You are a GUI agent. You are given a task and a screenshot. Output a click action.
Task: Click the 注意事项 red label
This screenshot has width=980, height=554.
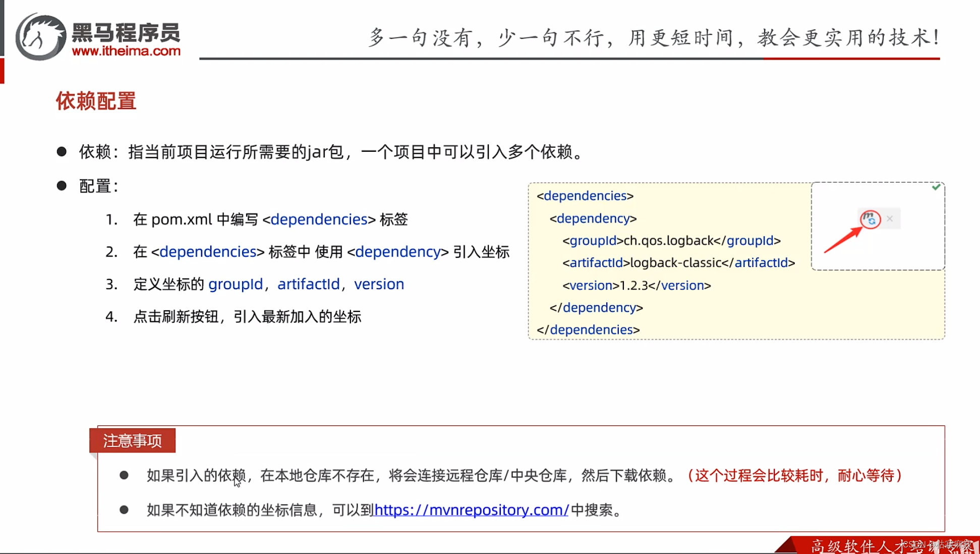click(132, 440)
